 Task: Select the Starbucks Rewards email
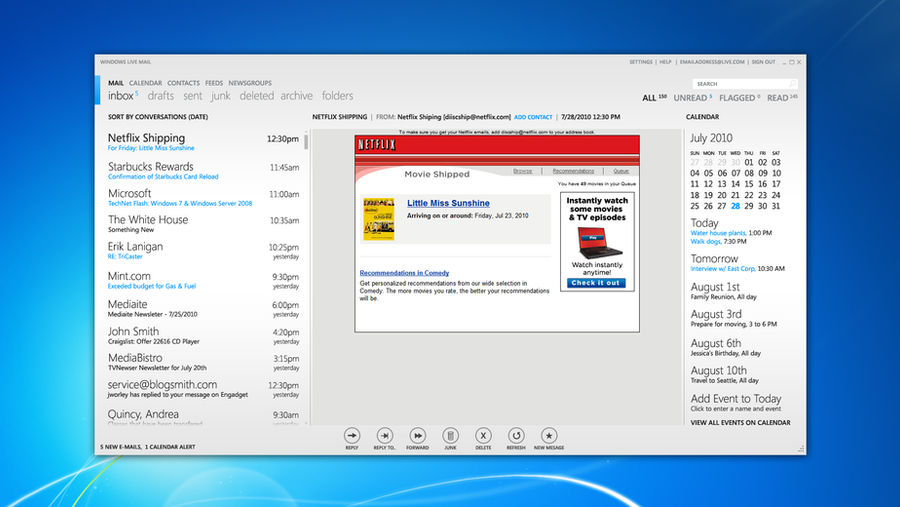pos(204,171)
